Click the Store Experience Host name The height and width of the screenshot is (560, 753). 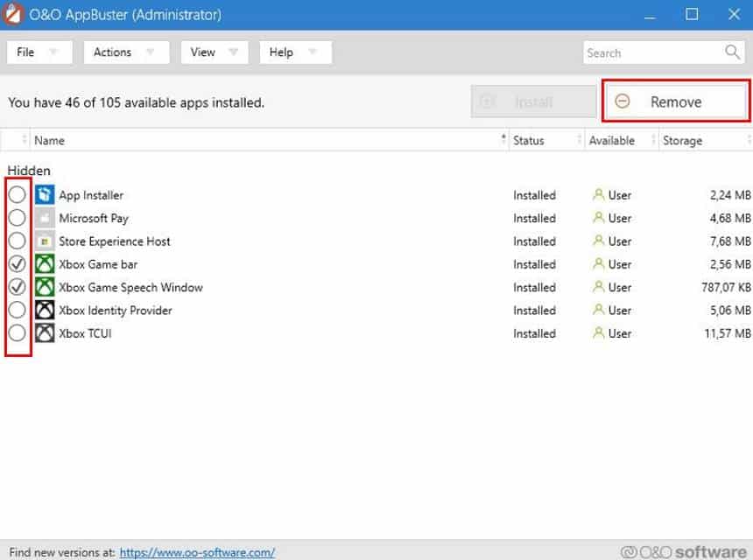(x=115, y=241)
